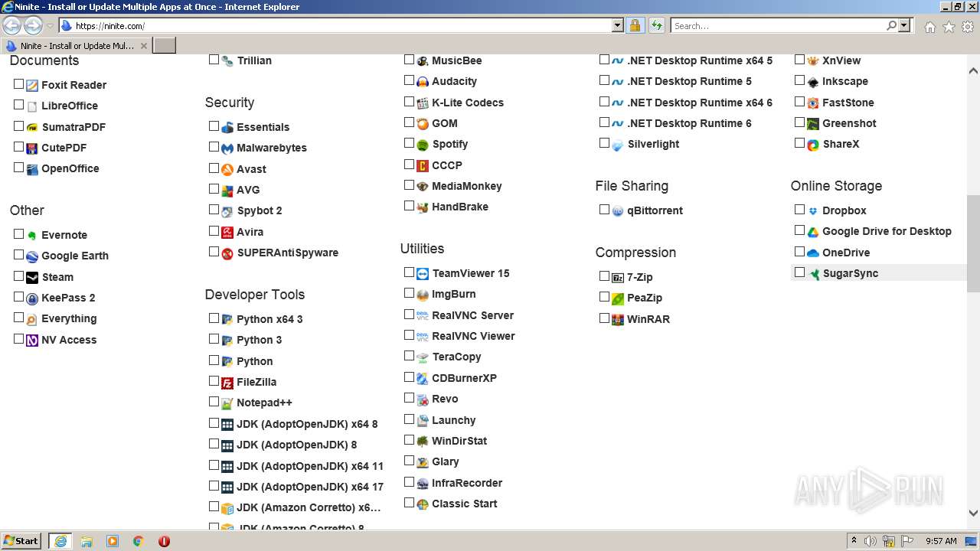
Task: Click the Evernote icon
Action: point(32,236)
